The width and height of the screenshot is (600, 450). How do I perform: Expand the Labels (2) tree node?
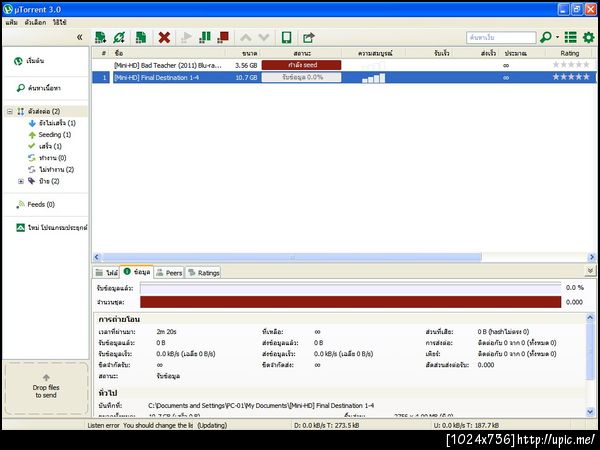21,181
